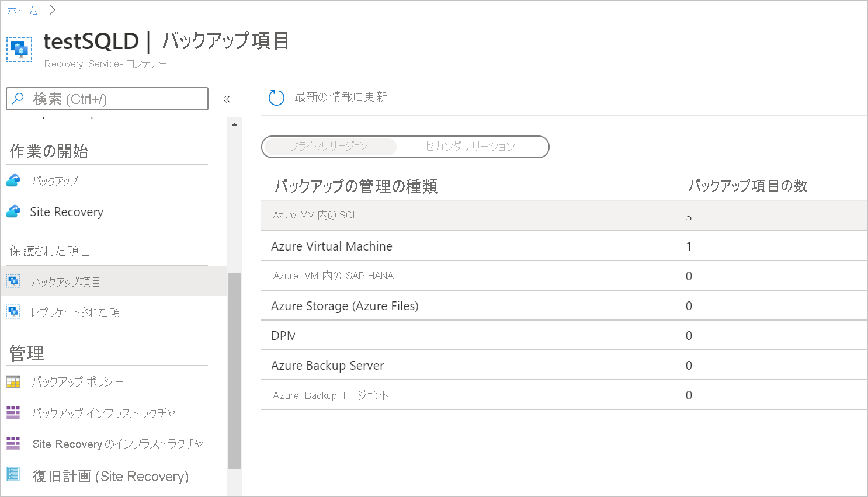Open レプリケートされた項目 in the sidebar
The height and width of the screenshot is (497, 868).
(81, 312)
